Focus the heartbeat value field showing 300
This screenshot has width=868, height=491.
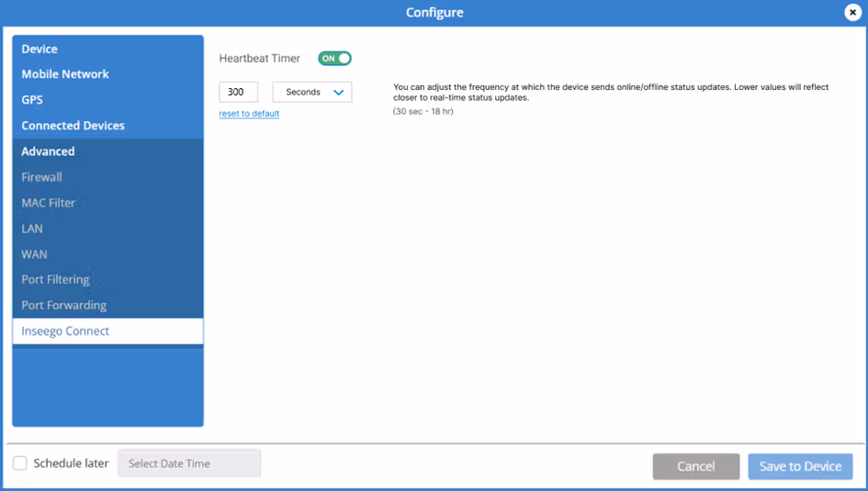[x=239, y=92]
